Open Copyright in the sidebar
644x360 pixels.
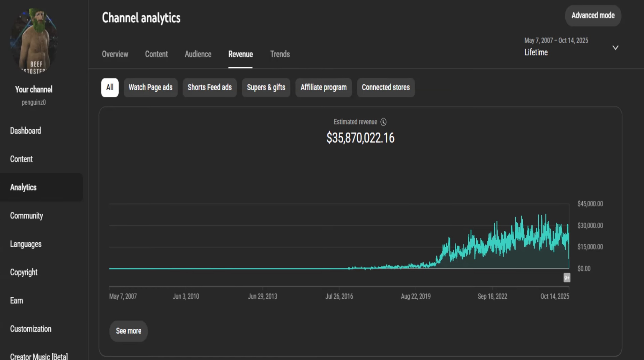point(24,272)
